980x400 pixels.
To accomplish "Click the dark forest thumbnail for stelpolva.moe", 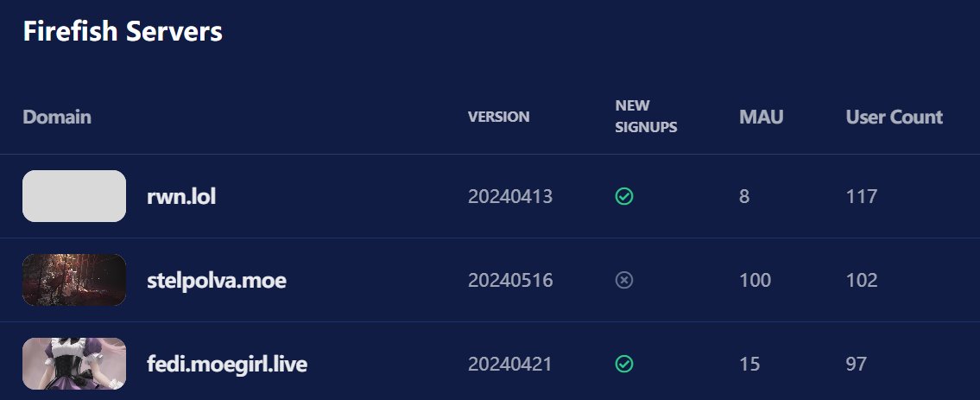I will point(74,280).
